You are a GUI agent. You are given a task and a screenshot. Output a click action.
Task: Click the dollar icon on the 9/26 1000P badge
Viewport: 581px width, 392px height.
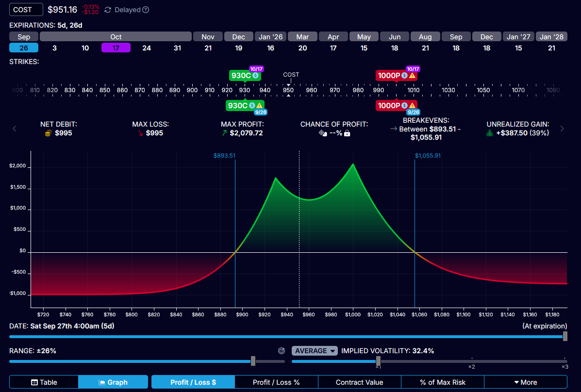click(404, 105)
